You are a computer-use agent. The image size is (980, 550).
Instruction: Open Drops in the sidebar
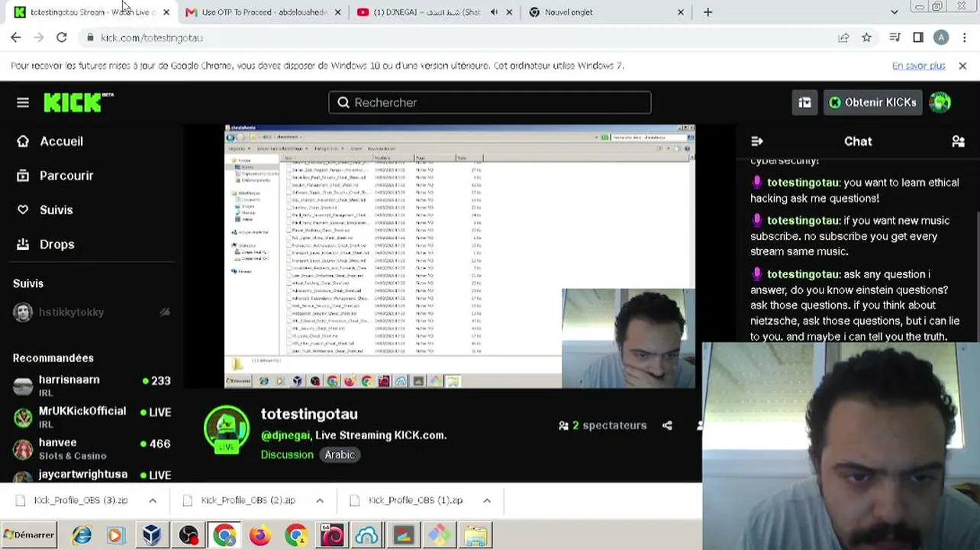click(46, 244)
